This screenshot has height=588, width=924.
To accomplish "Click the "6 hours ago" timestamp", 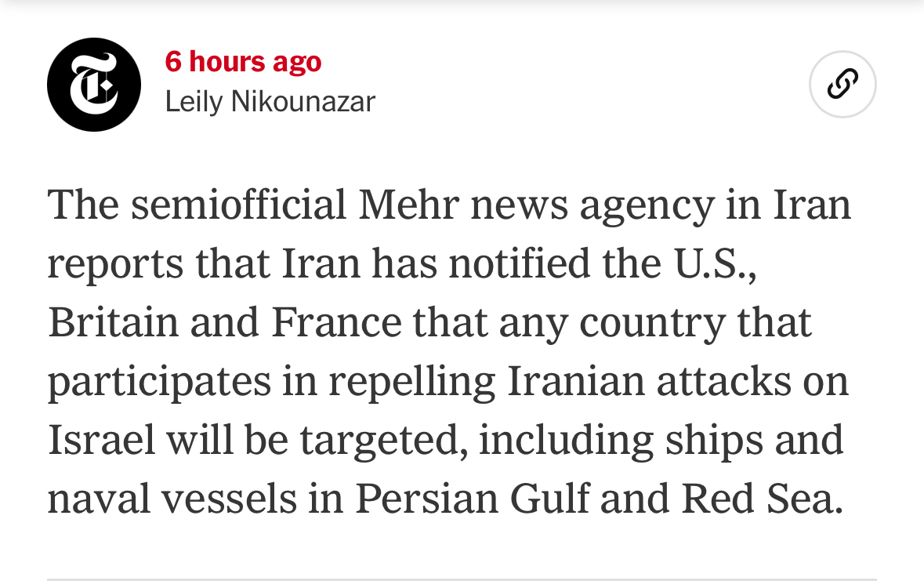I will (x=244, y=62).
